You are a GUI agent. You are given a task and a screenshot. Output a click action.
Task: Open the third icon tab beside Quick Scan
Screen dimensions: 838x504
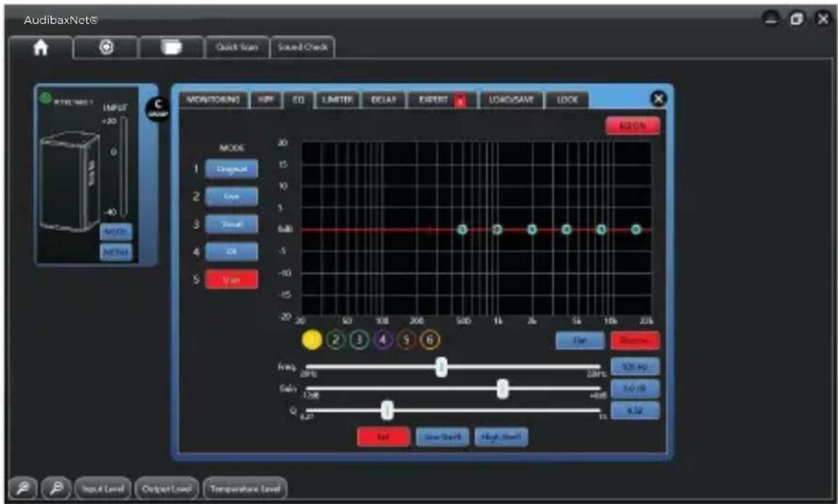[171, 48]
